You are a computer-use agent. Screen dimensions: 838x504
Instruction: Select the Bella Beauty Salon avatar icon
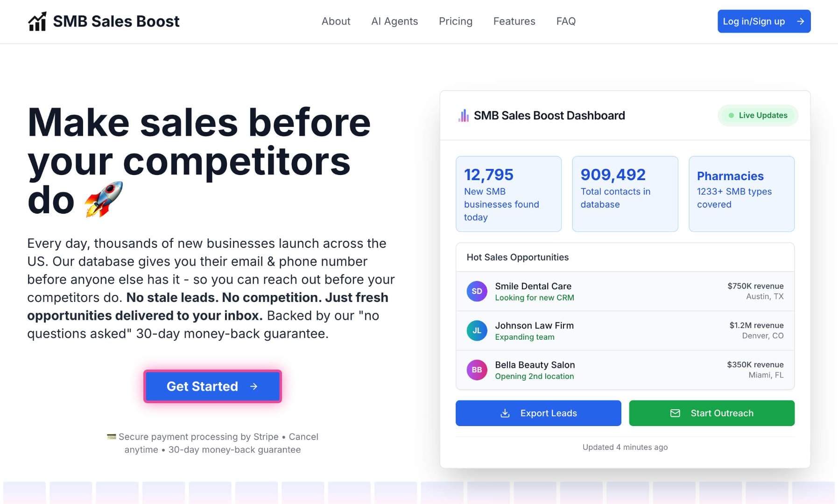tap(477, 370)
